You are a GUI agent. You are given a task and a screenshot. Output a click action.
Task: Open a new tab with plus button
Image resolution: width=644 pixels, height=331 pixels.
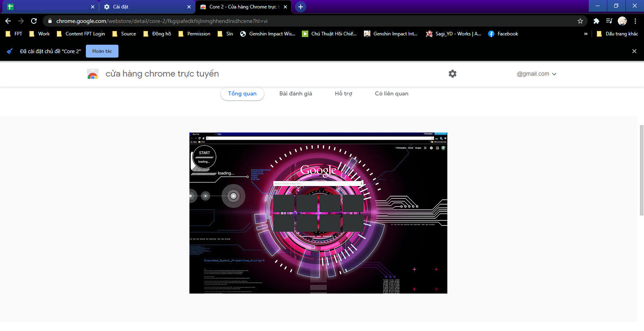tap(300, 7)
